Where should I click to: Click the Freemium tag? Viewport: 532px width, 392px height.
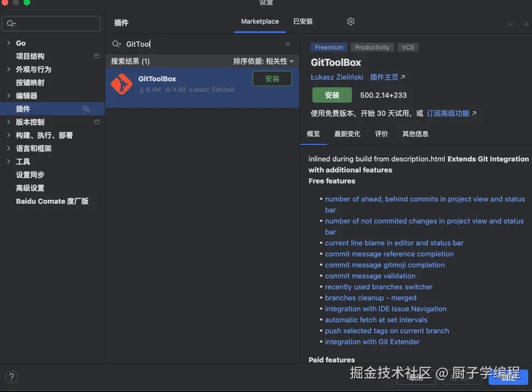pos(329,47)
